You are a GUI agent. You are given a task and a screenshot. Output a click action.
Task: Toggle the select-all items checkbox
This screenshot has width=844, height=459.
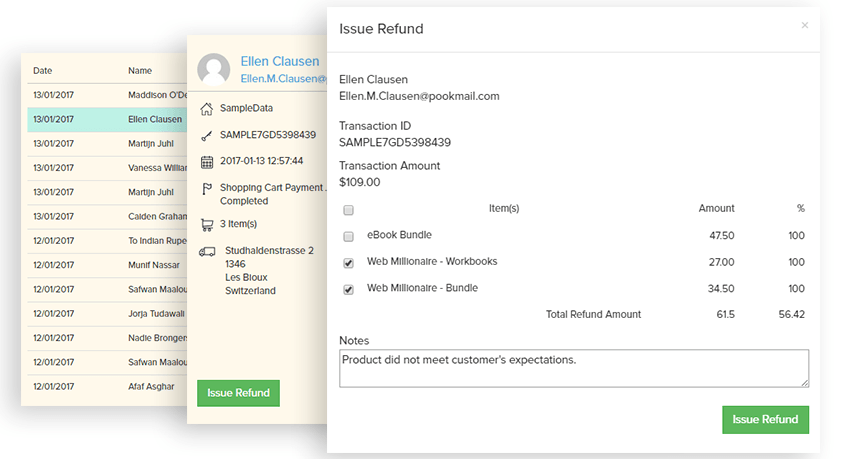(348, 210)
